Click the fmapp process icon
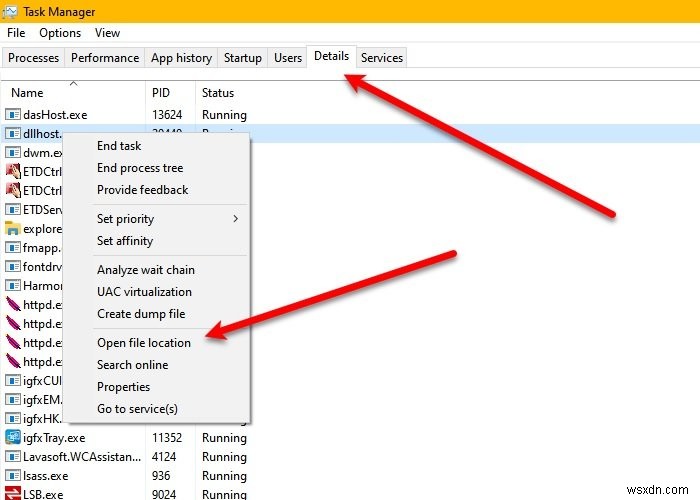Image resolution: width=700 pixels, height=500 pixels. pos(13,247)
